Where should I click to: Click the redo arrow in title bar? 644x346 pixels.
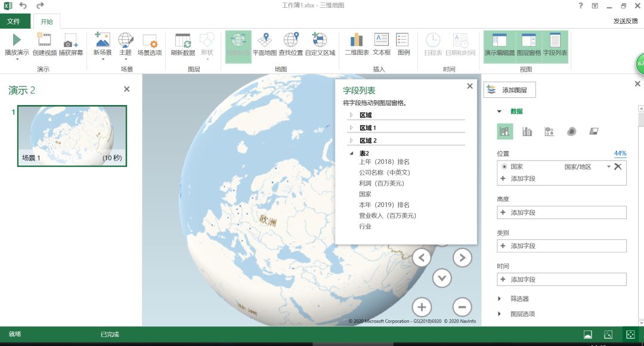click(40, 5)
